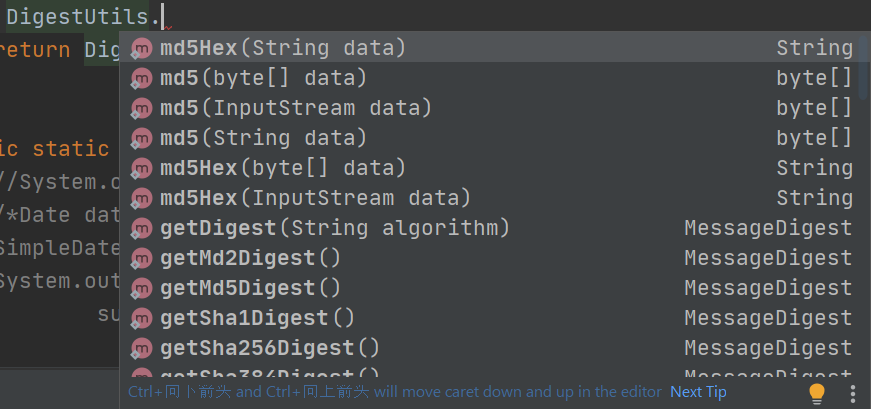871x409 pixels.
Task: Select getSha1Digest() suggestion
Action: pyautogui.click(x=490, y=318)
